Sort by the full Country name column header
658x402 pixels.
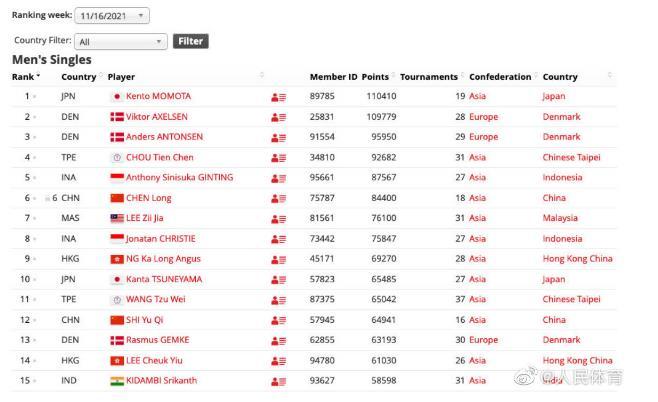pos(560,77)
